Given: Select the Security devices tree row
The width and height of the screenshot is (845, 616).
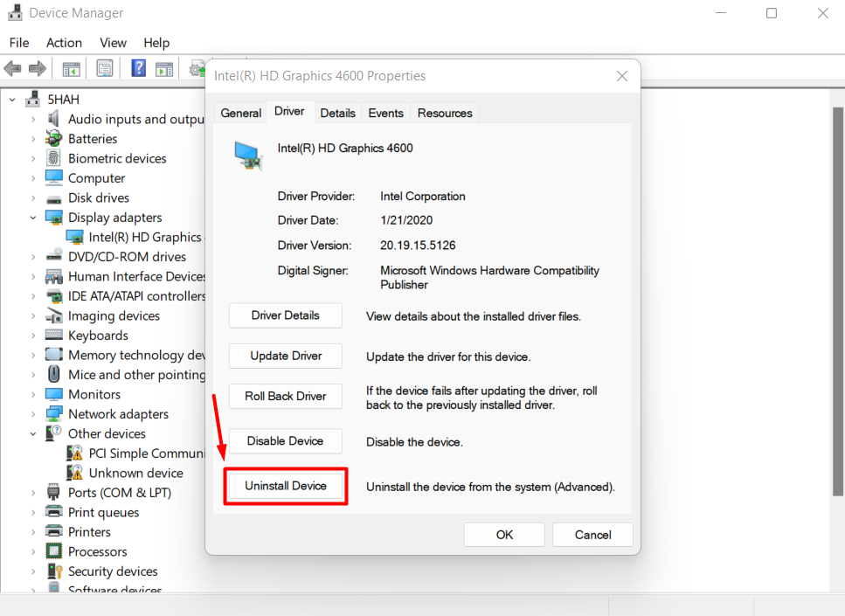Looking at the screenshot, I should 102,571.
